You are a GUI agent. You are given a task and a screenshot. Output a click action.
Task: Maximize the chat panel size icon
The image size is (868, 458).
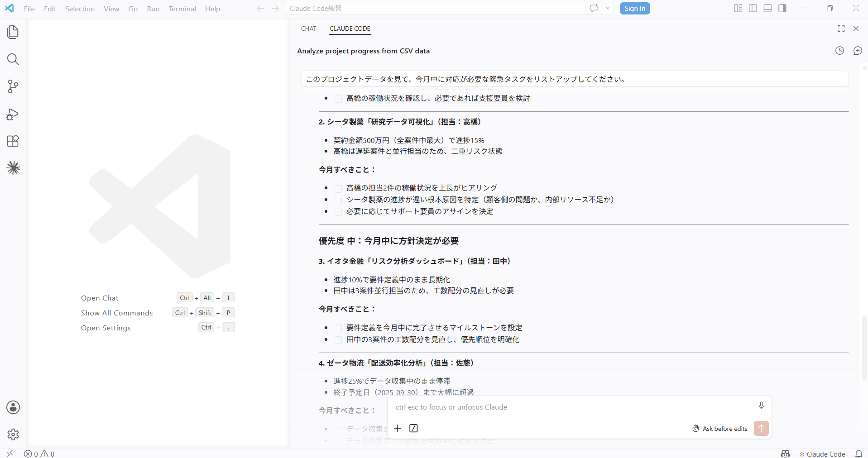click(x=841, y=29)
